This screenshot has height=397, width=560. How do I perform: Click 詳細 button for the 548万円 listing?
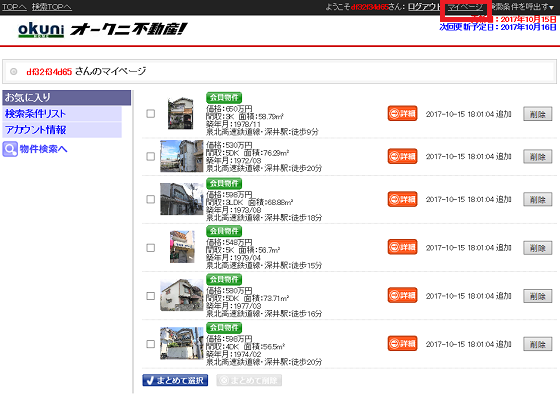tap(402, 247)
